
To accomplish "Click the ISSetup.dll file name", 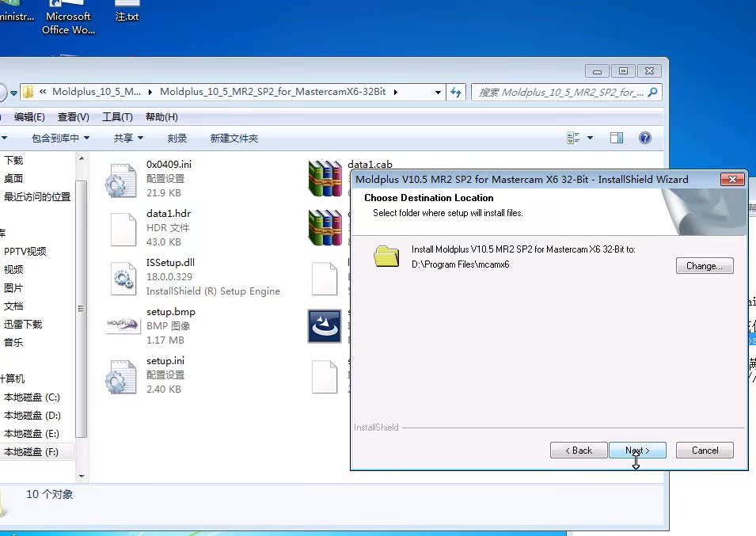I will click(x=170, y=263).
